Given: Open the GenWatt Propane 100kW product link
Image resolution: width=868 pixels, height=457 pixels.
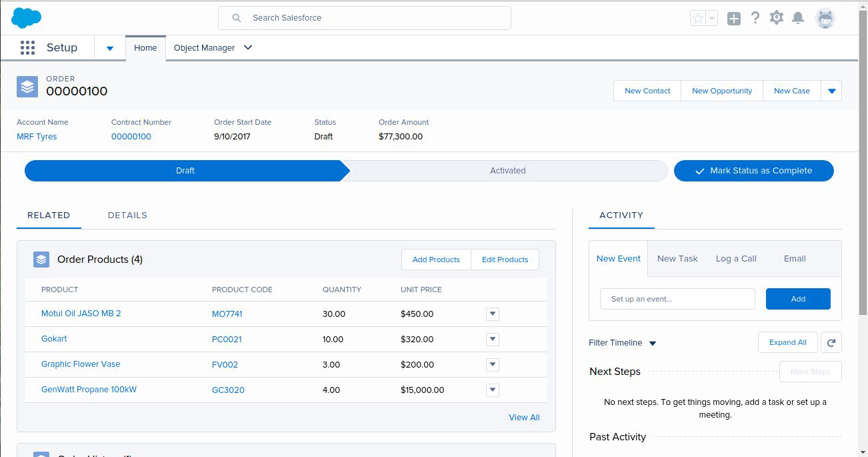Looking at the screenshot, I should point(89,390).
